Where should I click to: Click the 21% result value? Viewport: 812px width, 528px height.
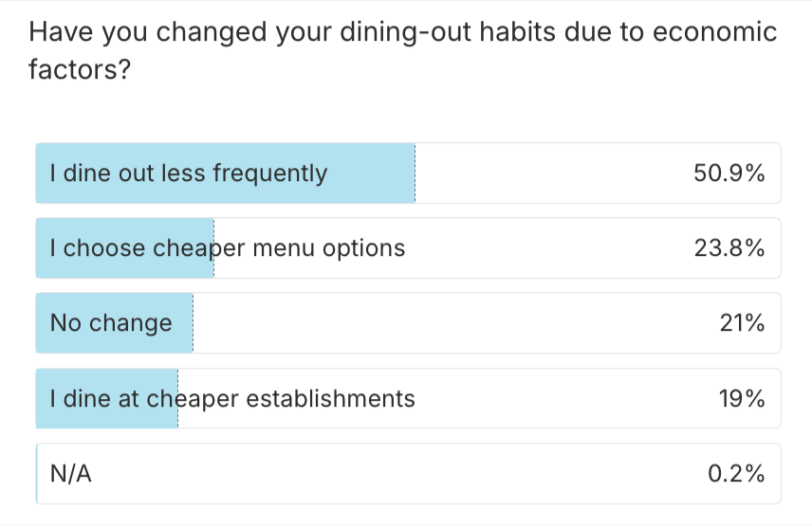pyautogui.click(x=742, y=323)
